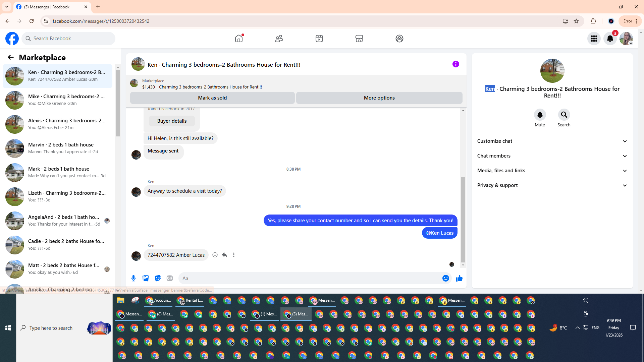Expand the Chat members section
Image resolution: width=644 pixels, height=362 pixels.
pyautogui.click(x=552, y=156)
